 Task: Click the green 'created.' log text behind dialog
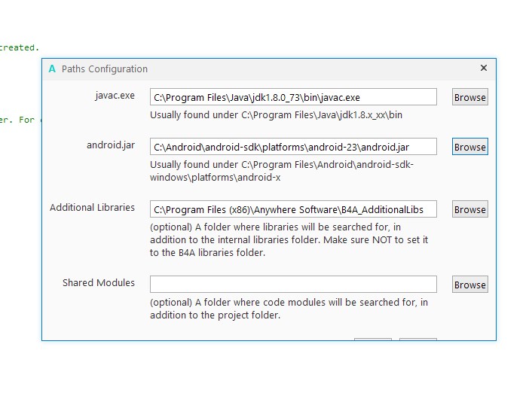[x=19, y=47]
